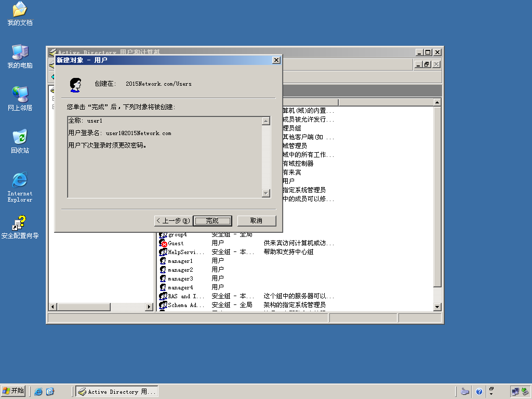Viewport: 532px width, 399px height.
Task: Click manager1's 用户 type cell
Action: (218, 261)
